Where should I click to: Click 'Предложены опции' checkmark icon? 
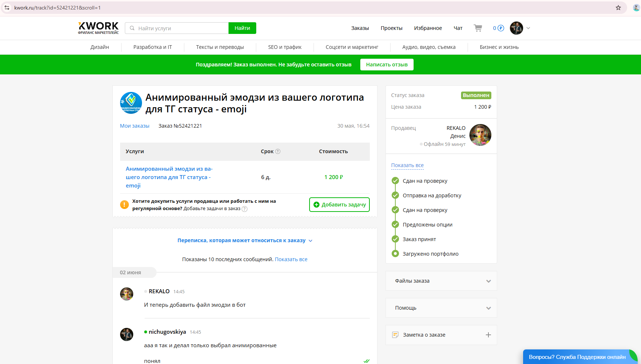point(395,224)
